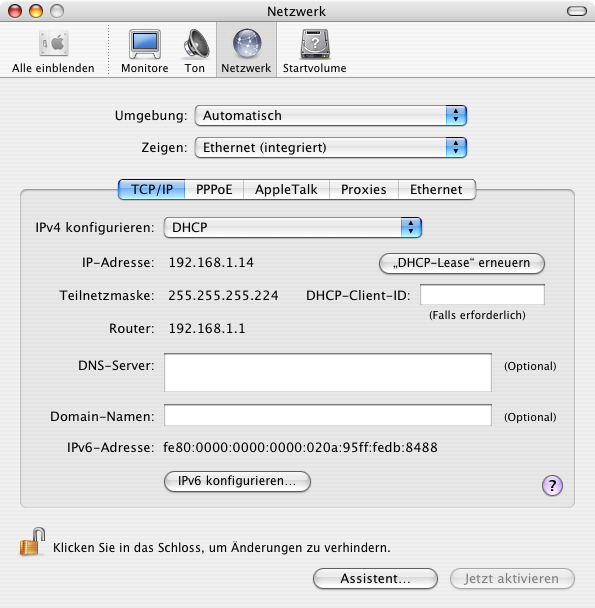This screenshot has height=608, width=595.
Task: Open help with the purple question mark
Action: coord(552,485)
